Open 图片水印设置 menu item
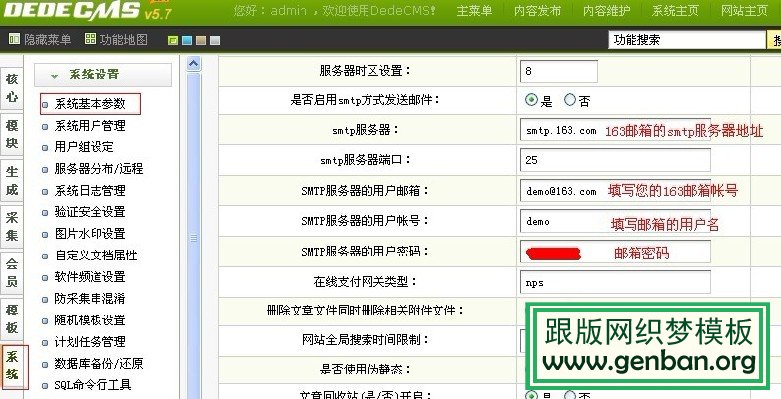This screenshot has width=781, height=399. (90, 234)
